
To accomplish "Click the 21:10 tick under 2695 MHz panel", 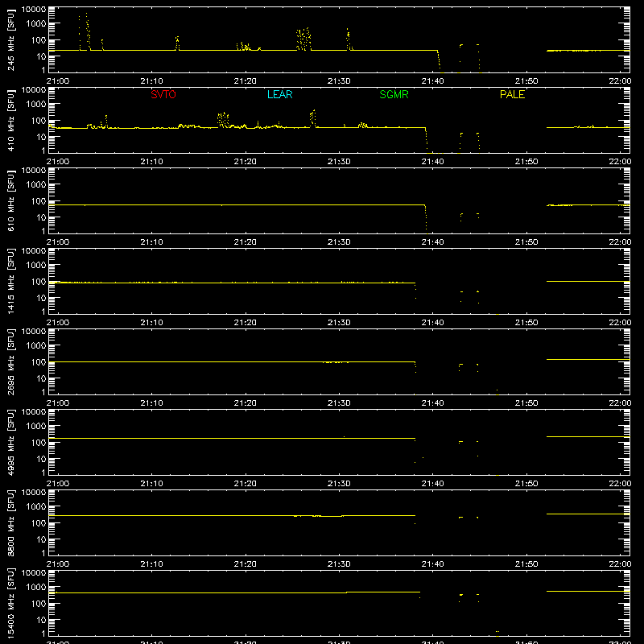I will [x=151, y=403].
